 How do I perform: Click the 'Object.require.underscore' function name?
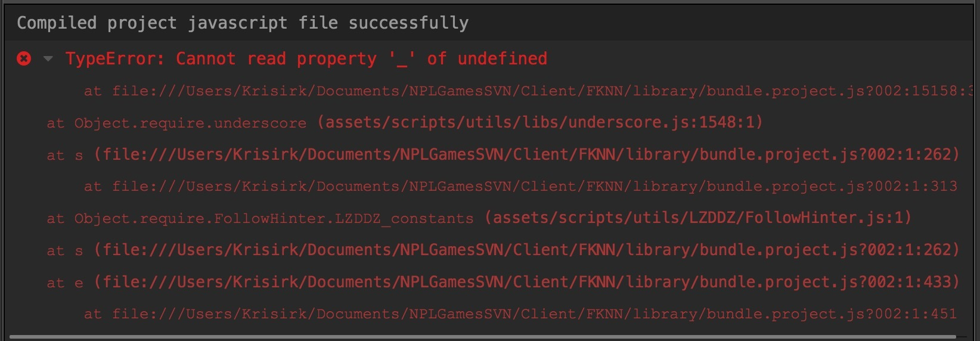pos(190,123)
